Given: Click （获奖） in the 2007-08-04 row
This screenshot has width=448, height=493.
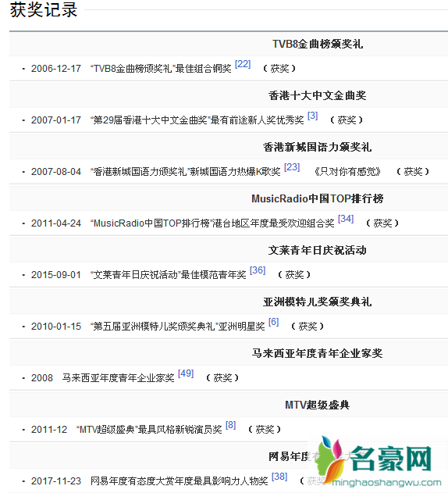Looking at the screenshot, I should (x=413, y=172).
